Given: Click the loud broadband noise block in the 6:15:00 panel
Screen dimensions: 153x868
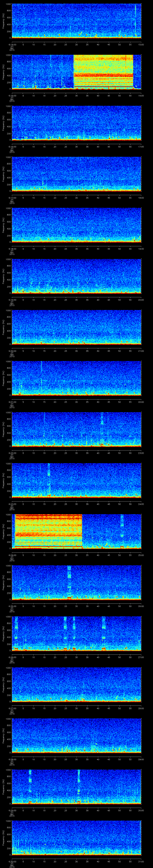Looking at the screenshot, I should point(103,72).
